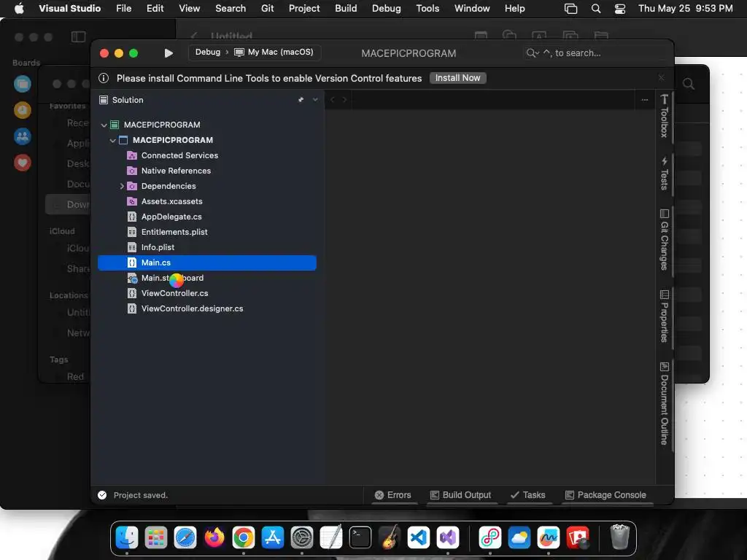
Task: Open Launchpad from the Dock
Action: click(x=156, y=538)
